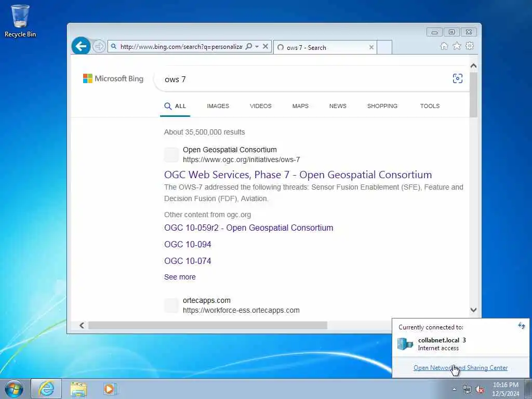Go back with the blue Back arrow
The height and width of the screenshot is (399, 532).
tap(81, 46)
